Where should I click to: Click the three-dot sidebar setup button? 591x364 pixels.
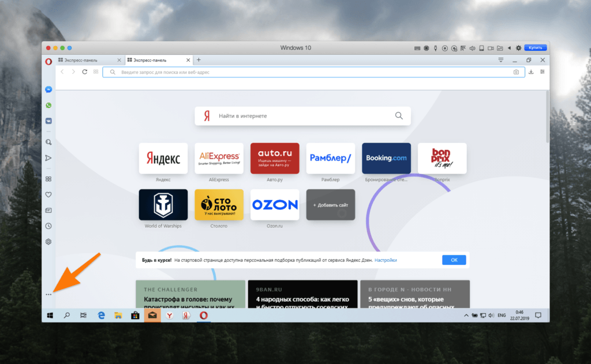click(x=48, y=294)
